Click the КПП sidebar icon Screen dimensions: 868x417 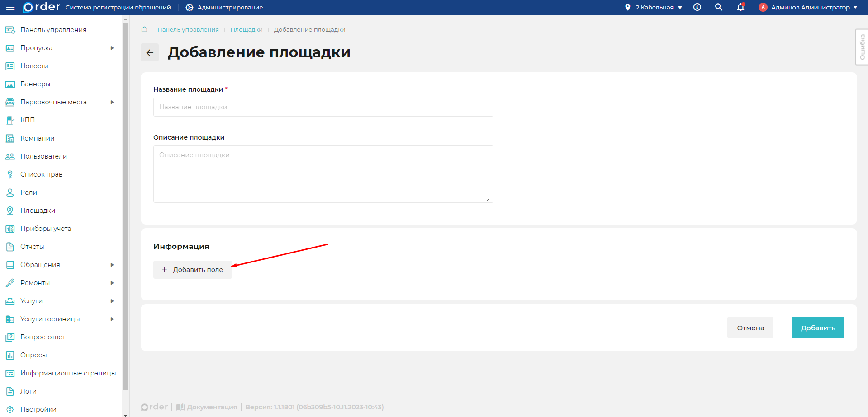pos(9,120)
